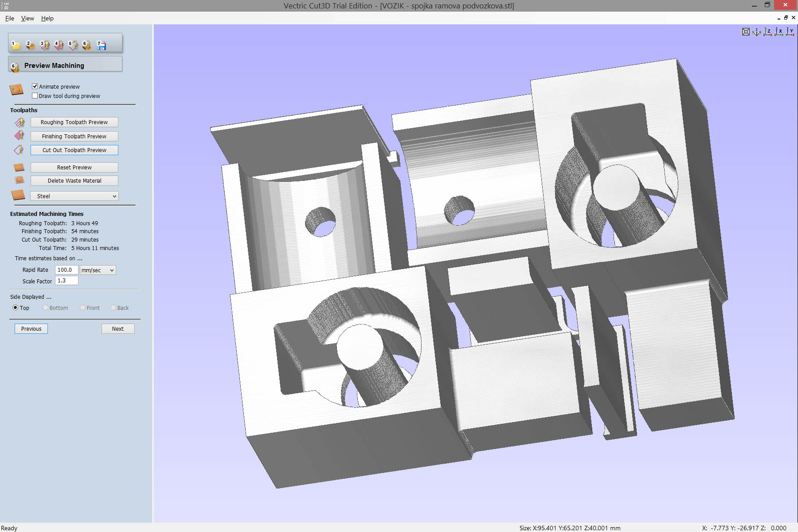Open the Steel material dropdown
Screen dimensions: 798x532
tap(74, 196)
